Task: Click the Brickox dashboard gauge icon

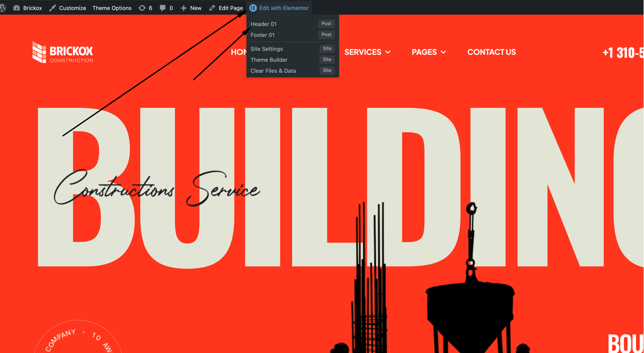Action: tap(16, 8)
